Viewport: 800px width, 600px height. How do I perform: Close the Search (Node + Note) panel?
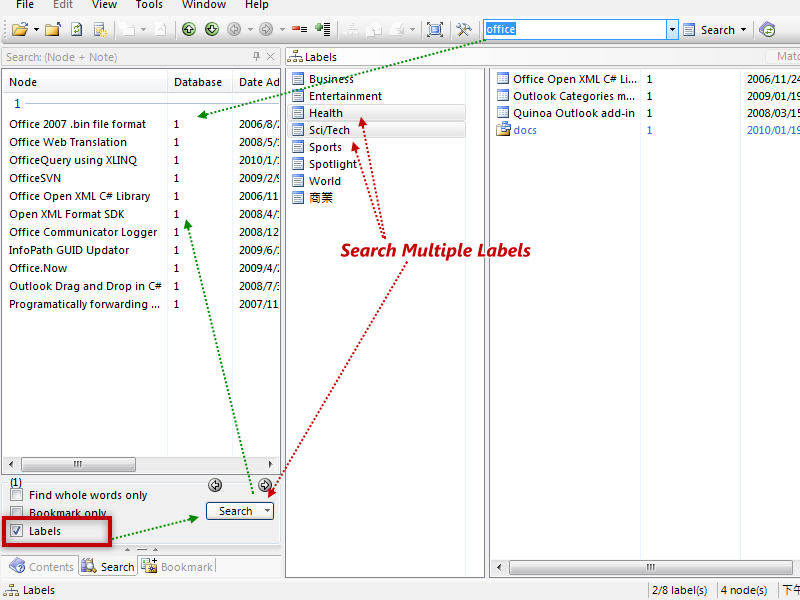271,57
